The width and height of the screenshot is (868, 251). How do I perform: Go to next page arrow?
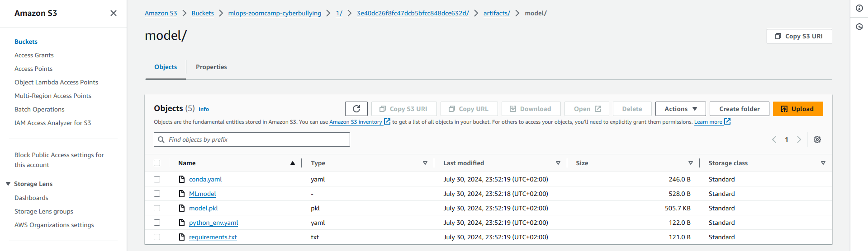pos(799,139)
